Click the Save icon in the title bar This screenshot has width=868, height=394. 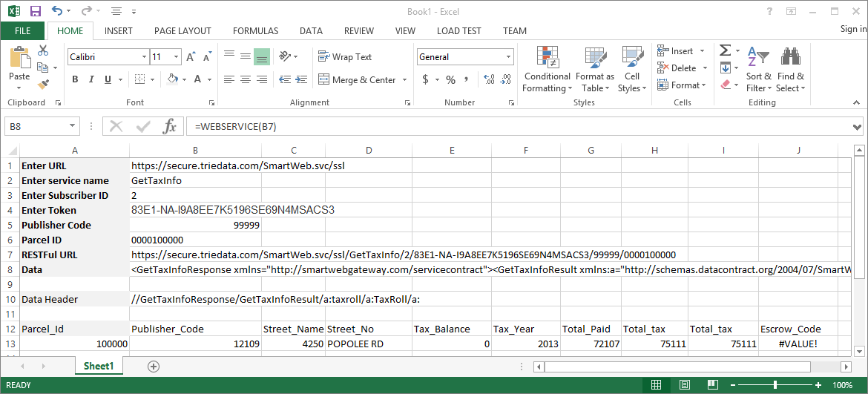pos(36,11)
